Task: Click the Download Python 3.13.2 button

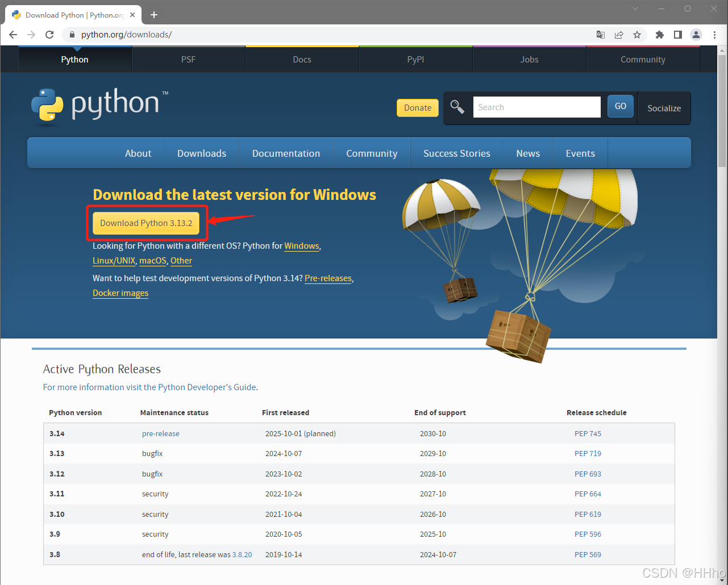Action: [x=146, y=223]
